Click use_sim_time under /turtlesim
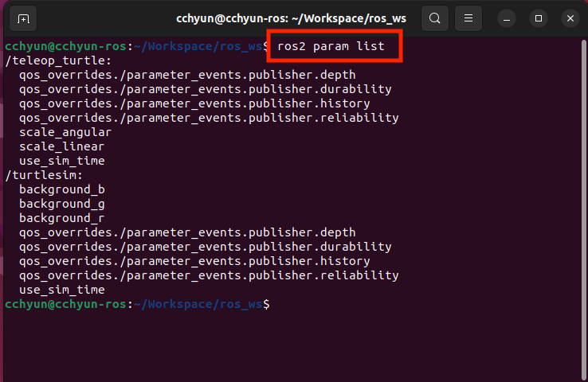 pyautogui.click(x=62, y=290)
